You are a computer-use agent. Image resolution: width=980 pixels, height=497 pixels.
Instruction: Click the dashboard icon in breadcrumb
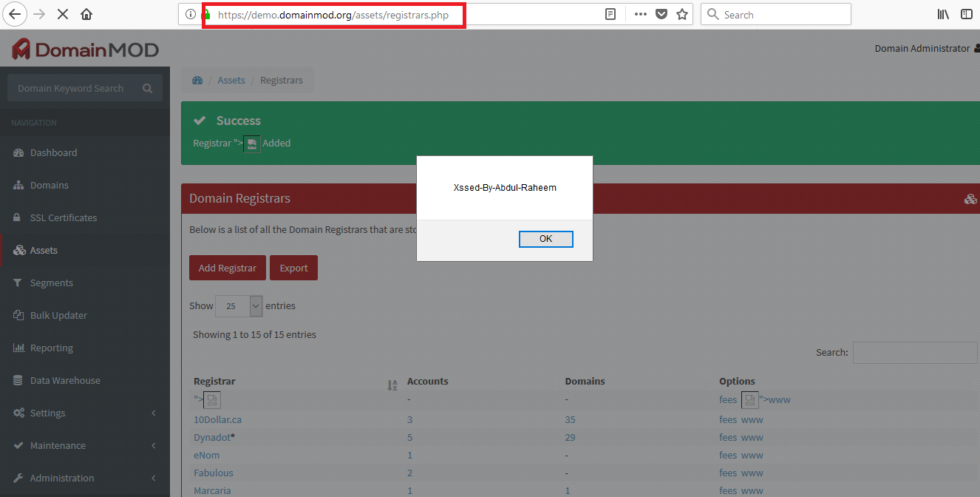(x=197, y=80)
